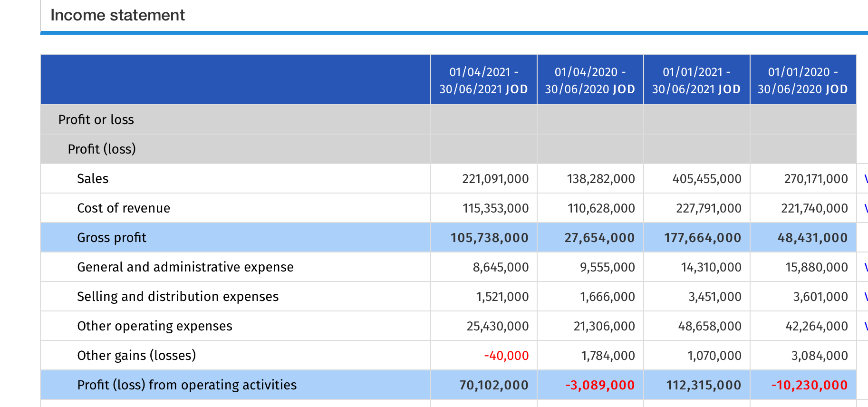The image size is (868, 407).
Task: Click the Income statement heading
Action: click(117, 15)
